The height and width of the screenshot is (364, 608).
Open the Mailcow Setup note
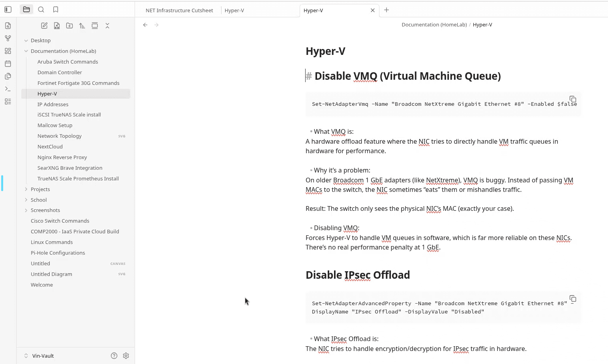tap(55, 125)
